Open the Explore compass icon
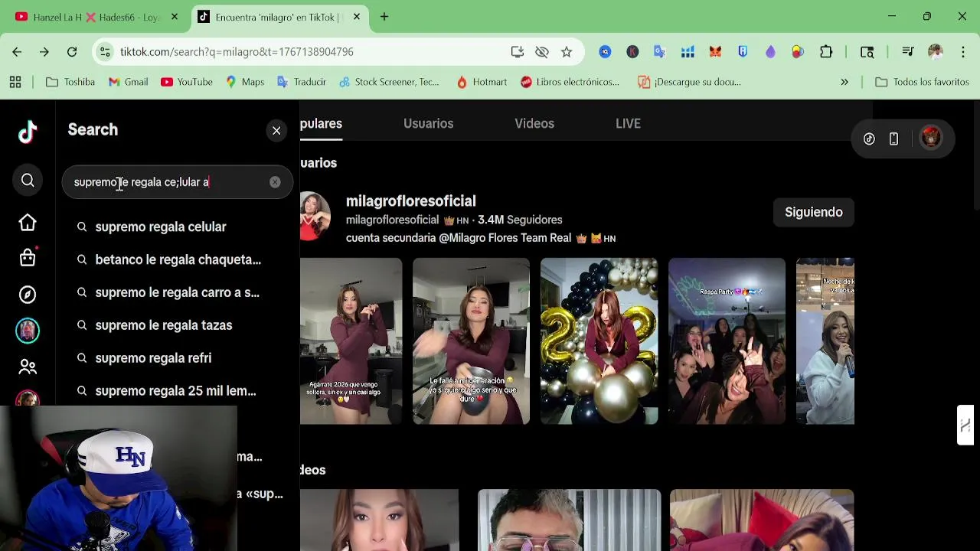The image size is (980, 551). tap(28, 295)
